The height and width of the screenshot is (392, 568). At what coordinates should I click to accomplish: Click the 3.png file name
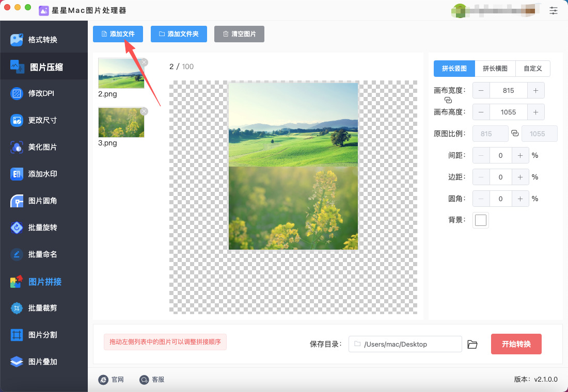click(x=107, y=143)
